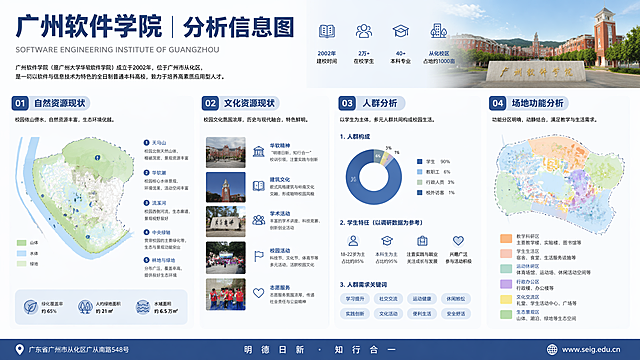Viewport: 640px width, 360px height.
Task: Click the clipboard icon under 学生特征
Action: [x=422, y=241]
